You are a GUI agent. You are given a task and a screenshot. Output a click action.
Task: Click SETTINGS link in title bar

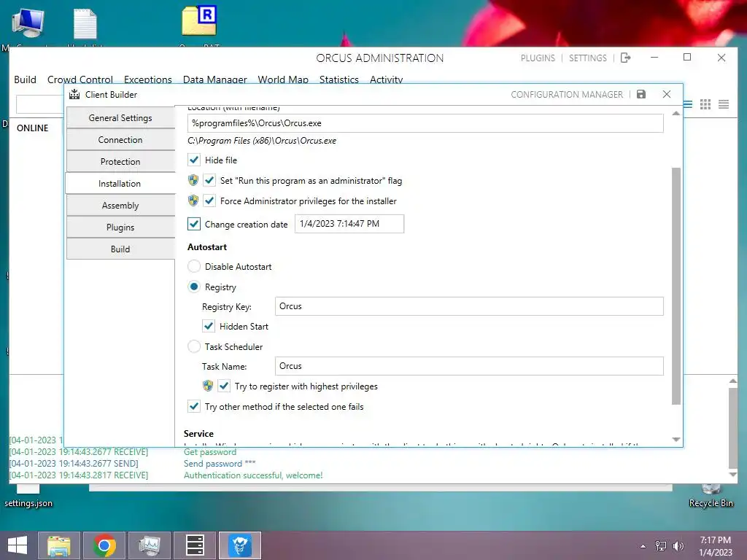click(588, 58)
